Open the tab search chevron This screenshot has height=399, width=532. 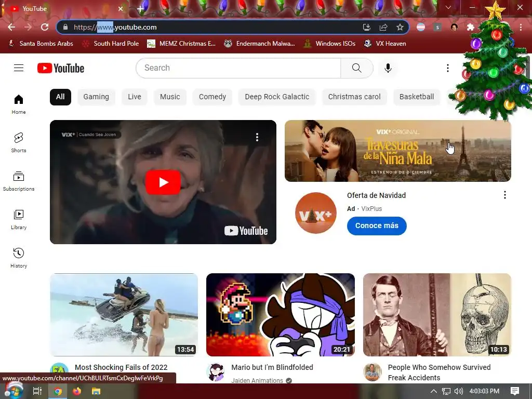pos(448,7)
